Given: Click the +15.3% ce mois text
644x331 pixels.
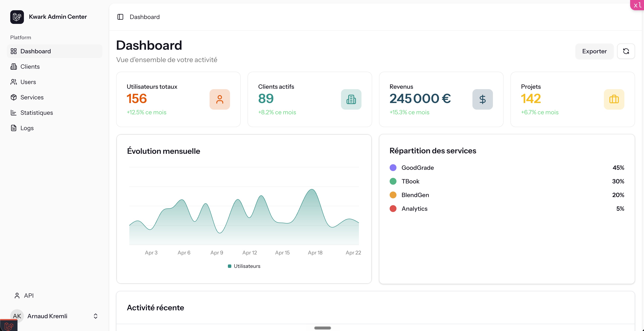Looking at the screenshot, I should click(x=409, y=112).
